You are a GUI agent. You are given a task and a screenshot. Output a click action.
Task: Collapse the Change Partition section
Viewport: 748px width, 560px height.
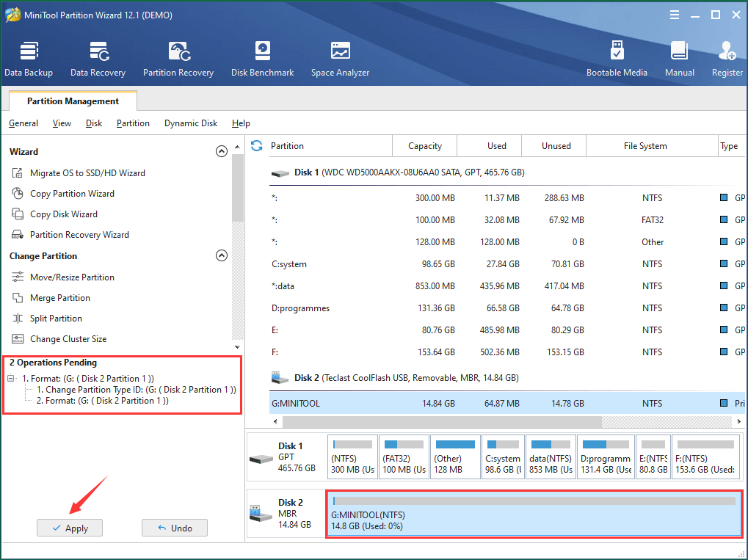point(222,255)
